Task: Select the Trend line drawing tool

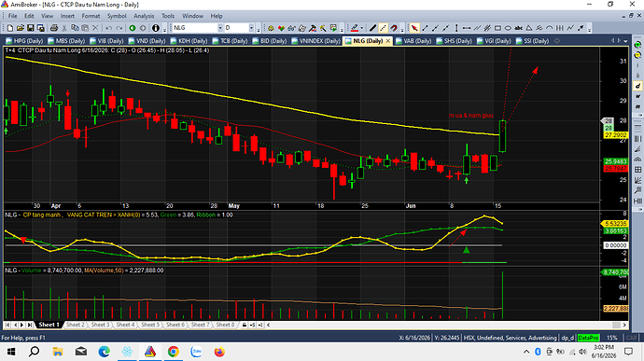Action: 425,28
